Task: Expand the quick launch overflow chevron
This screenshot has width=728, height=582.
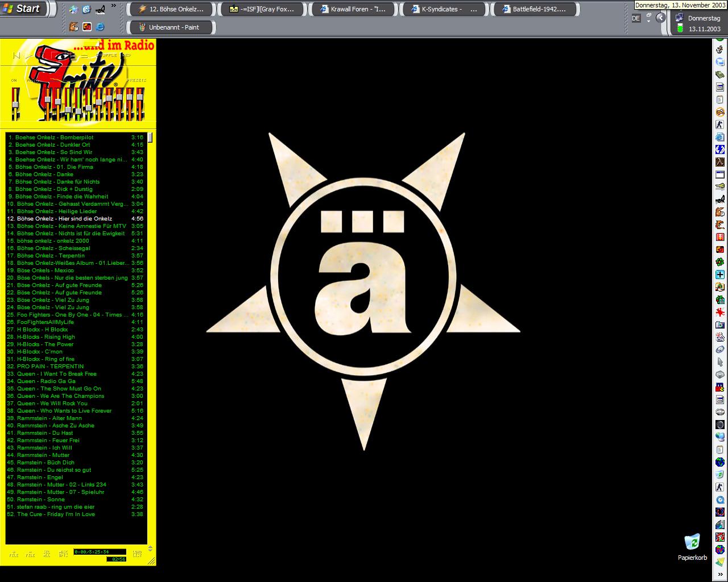Action: (x=114, y=6)
